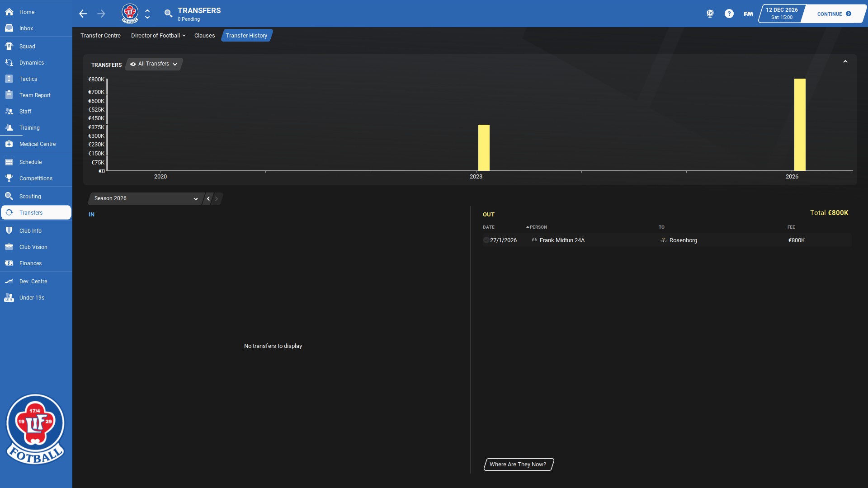Viewport: 868px width, 488px height.
Task: Expand the Season 2026 dropdown
Action: point(146,199)
